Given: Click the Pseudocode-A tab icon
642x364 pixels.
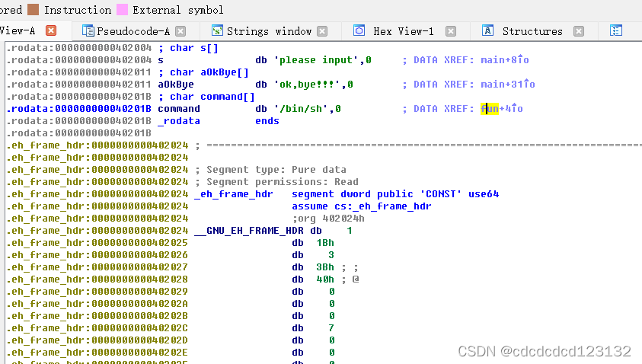Looking at the screenshot, I should click(x=88, y=30).
